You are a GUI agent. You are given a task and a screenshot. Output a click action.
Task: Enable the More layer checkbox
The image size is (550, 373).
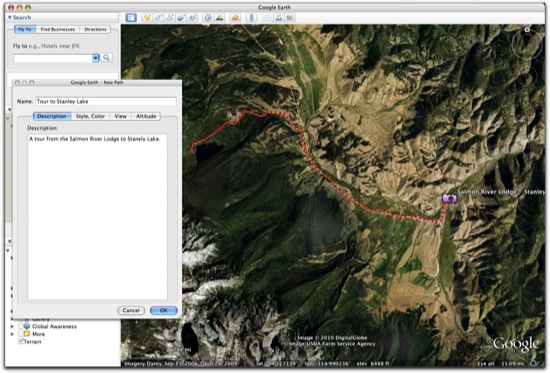(x=20, y=334)
